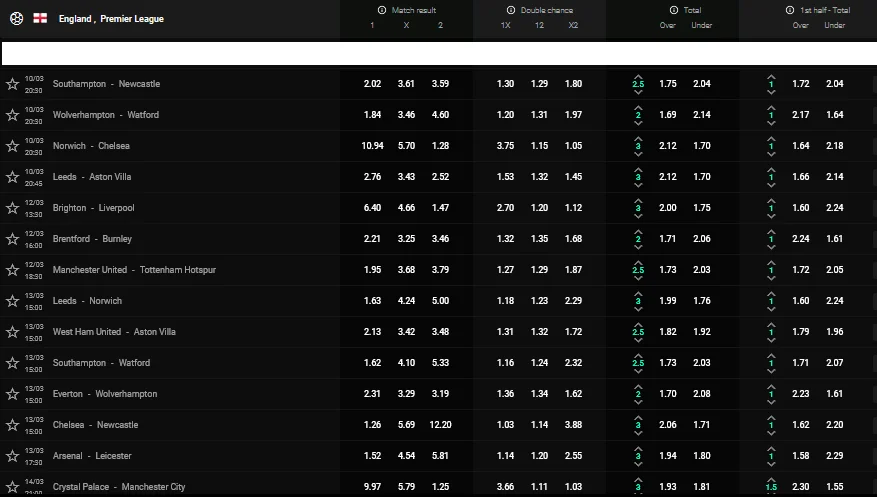This screenshot has width=877, height=497.
Task: Click the England flag icon
Action: coord(41,18)
